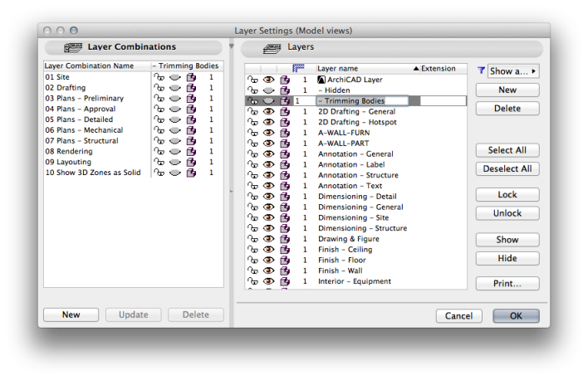
Task: Select the Annotation - Structure layer
Action: click(x=358, y=175)
